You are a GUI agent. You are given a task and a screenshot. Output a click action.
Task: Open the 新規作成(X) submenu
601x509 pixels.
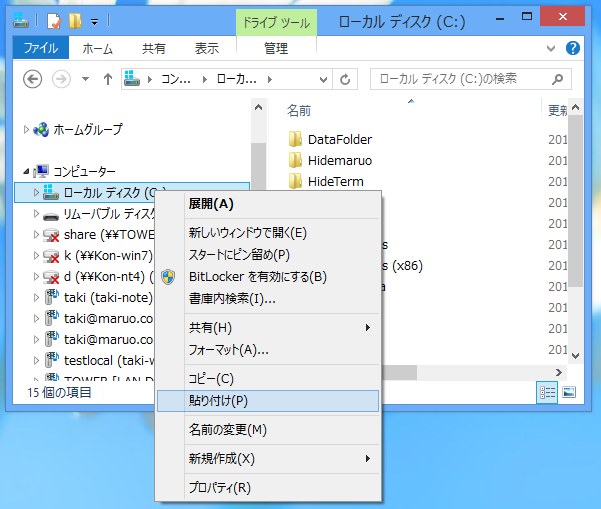pyautogui.click(x=268, y=459)
